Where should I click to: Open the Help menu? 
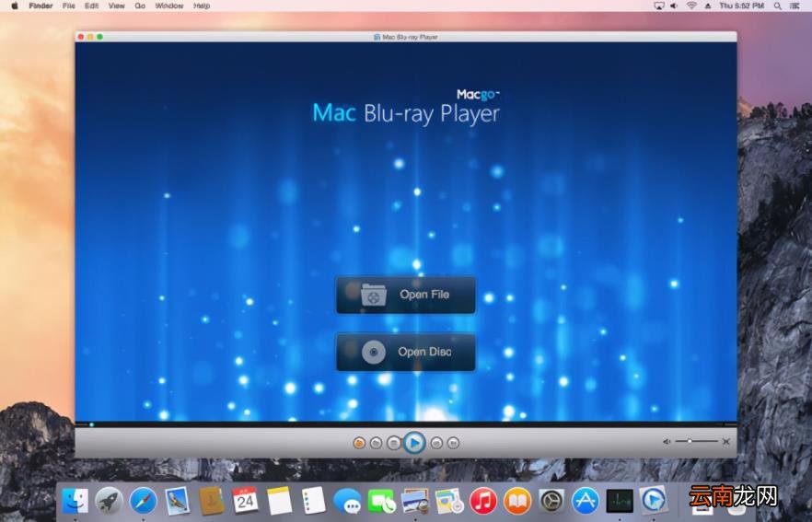click(202, 6)
